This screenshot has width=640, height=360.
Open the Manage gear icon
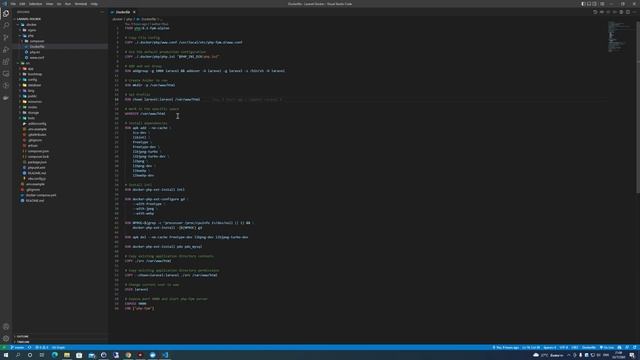pos(6,338)
